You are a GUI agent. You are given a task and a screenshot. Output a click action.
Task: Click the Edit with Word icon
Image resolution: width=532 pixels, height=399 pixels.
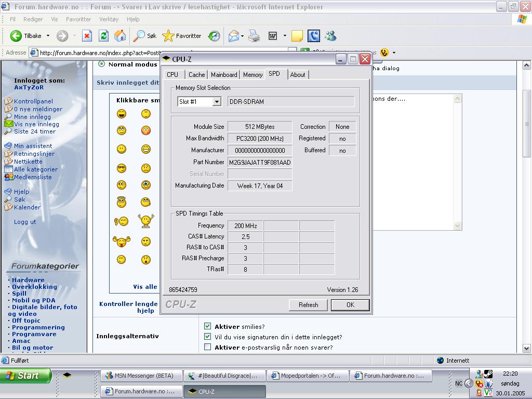coord(272,36)
